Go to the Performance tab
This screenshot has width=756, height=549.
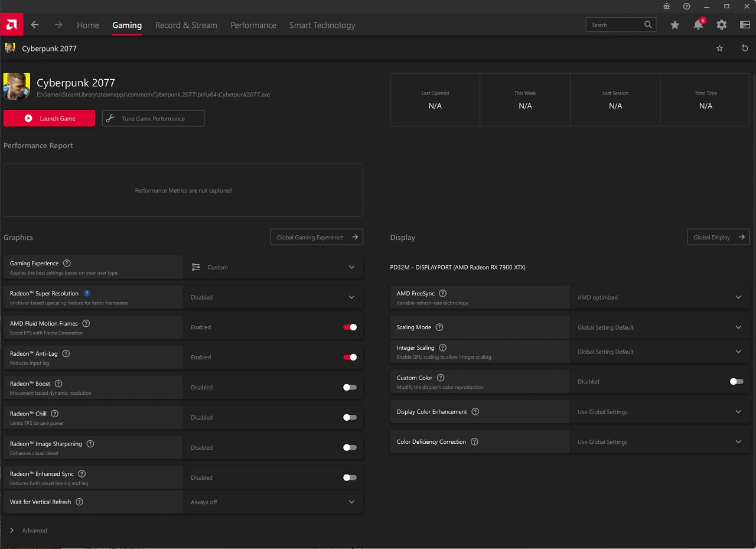(253, 25)
